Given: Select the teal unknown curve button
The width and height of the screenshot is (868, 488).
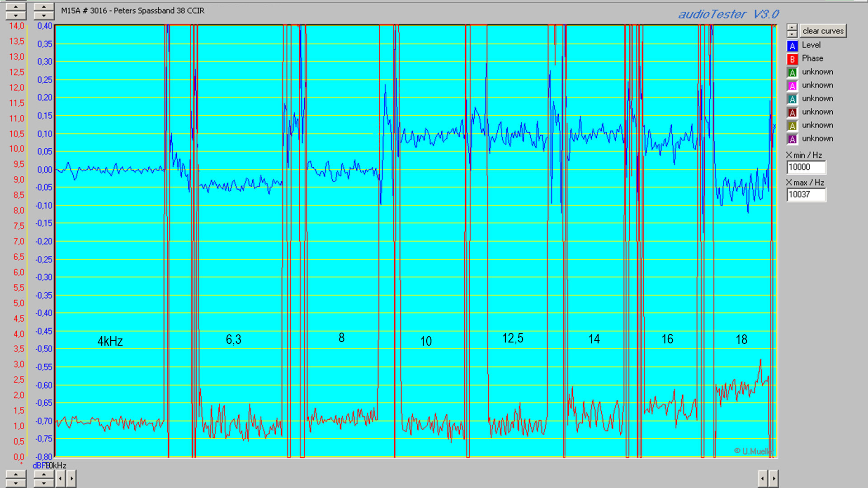Looking at the screenshot, I should tap(792, 99).
